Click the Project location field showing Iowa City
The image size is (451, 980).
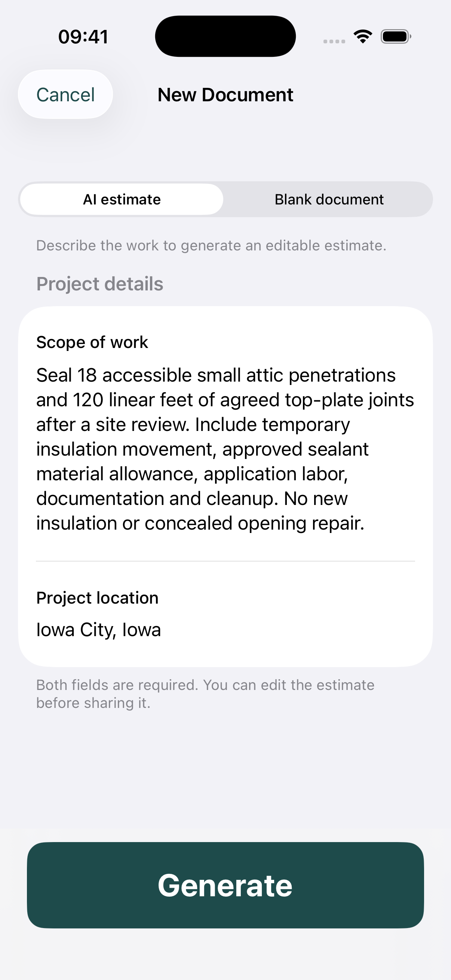tap(225, 630)
